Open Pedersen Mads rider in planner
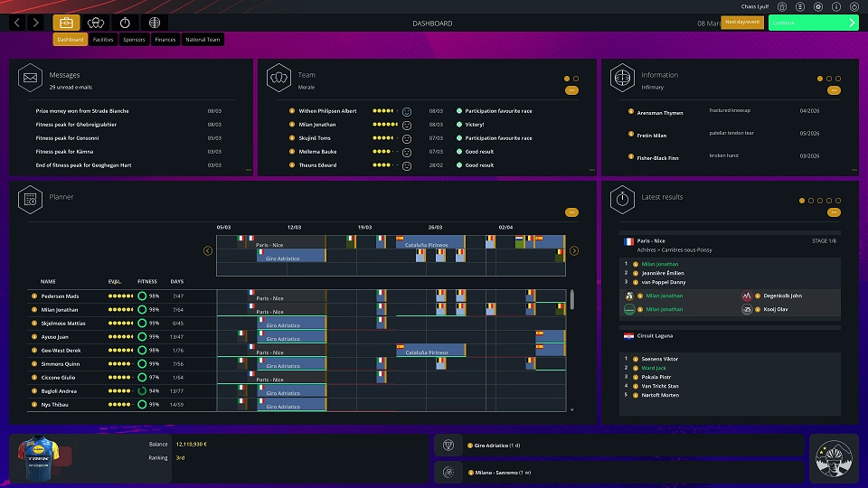The width and height of the screenshot is (868, 488). pos(60,296)
